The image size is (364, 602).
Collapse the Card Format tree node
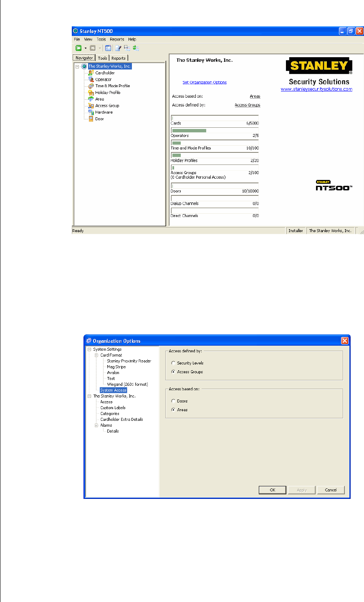pos(96,355)
